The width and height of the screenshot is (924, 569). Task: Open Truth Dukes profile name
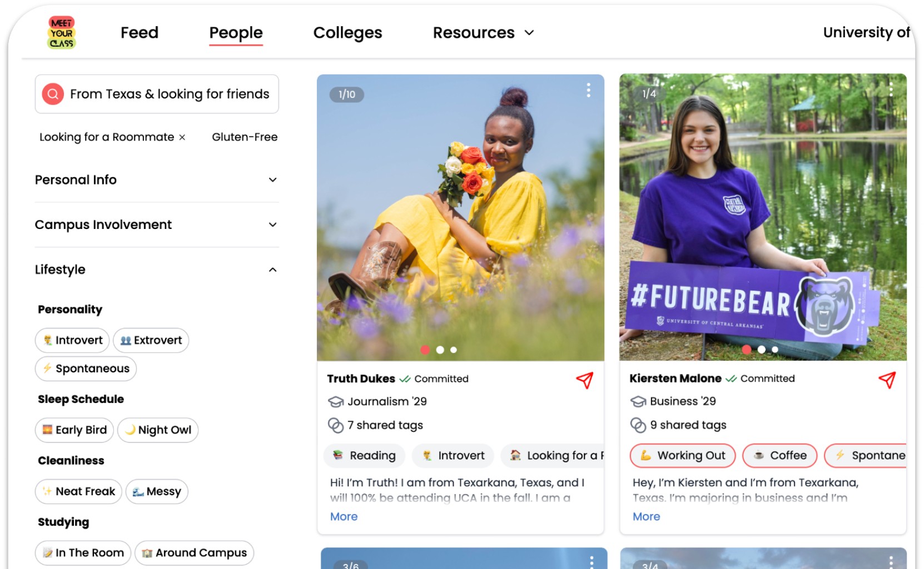click(361, 379)
